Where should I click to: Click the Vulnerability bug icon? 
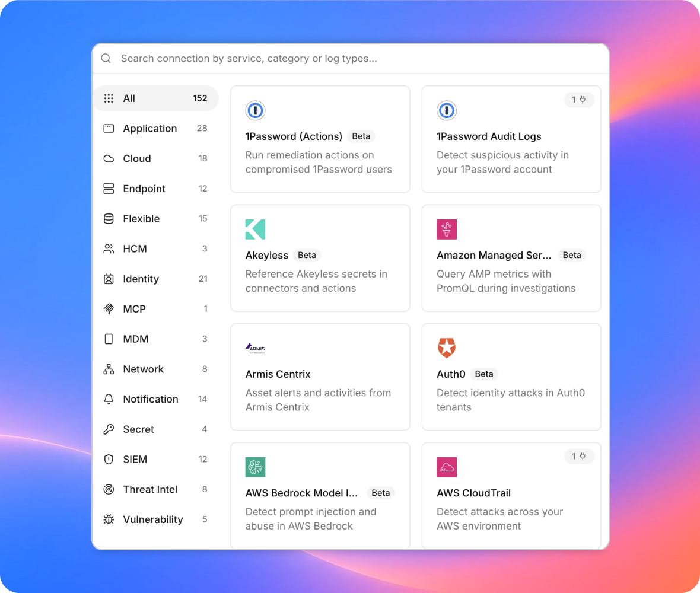coord(109,519)
